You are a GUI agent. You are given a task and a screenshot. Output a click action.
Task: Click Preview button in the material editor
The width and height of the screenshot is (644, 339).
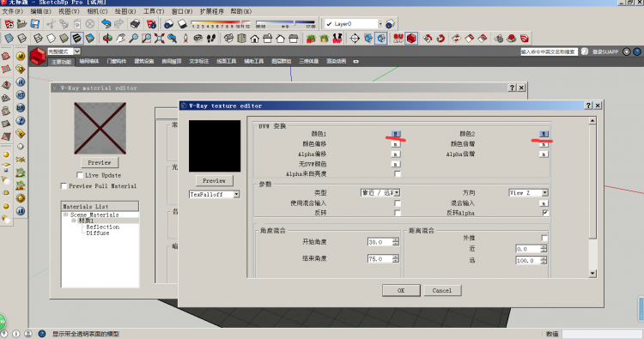tap(100, 162)
